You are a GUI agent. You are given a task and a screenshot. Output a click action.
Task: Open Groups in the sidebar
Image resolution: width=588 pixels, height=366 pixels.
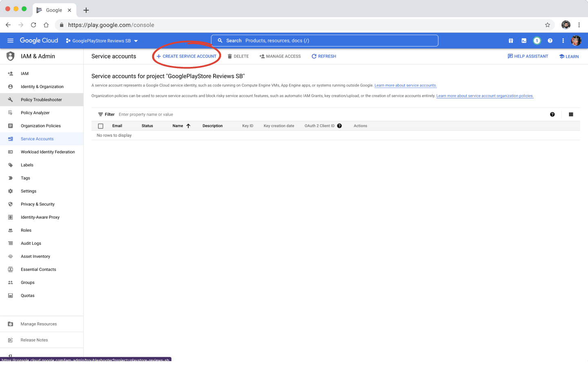[x=42, y=282]
